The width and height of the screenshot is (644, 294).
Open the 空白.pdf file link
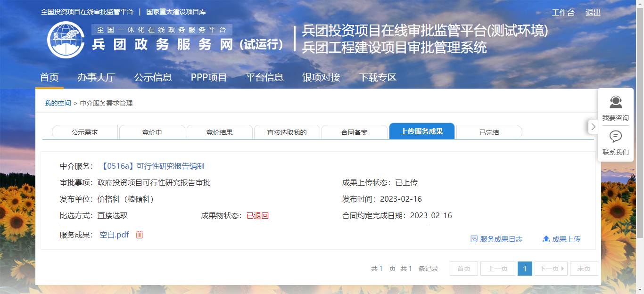point(114,235)
